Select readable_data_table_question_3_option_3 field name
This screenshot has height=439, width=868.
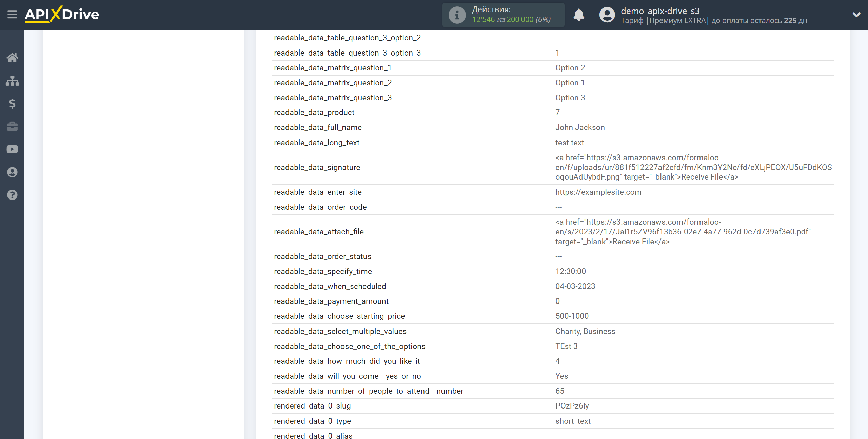tap(347, 53)
